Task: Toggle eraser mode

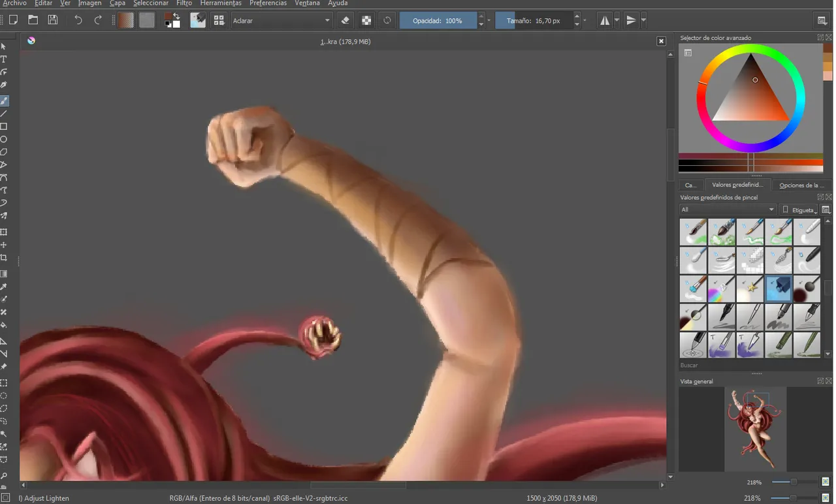Action: (x=346, y=20)
